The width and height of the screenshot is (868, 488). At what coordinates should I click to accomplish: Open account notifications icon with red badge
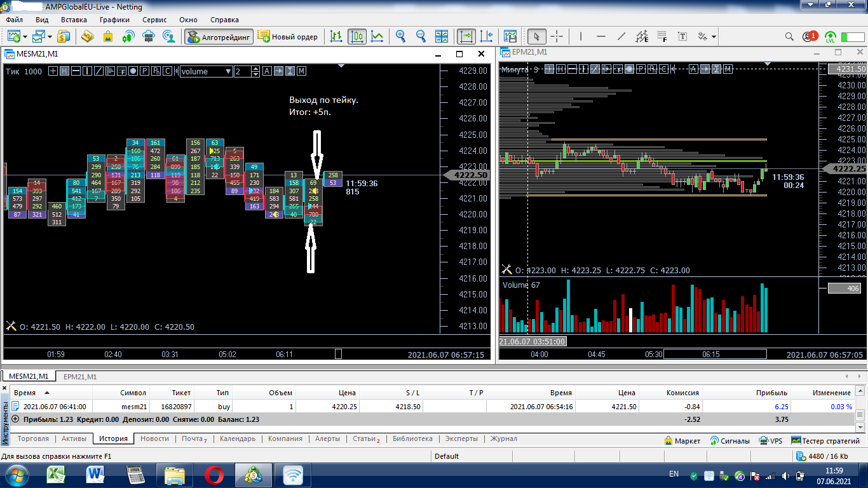point(810,36)
